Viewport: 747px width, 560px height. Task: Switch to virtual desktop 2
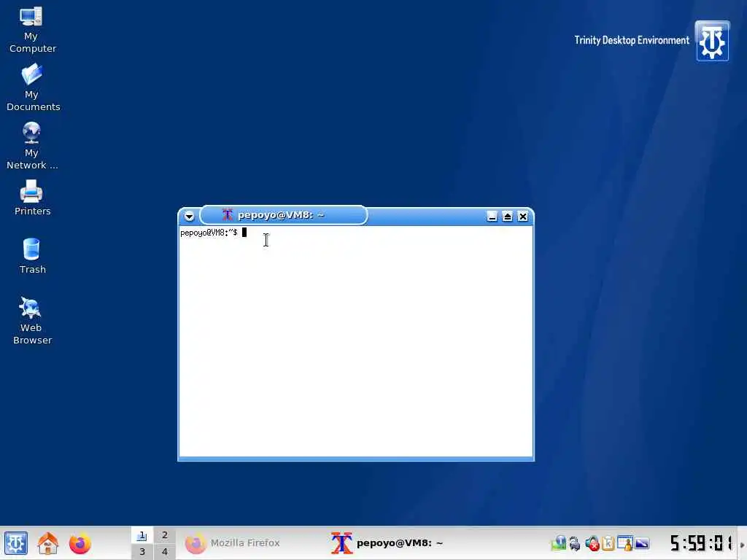pyautogui.click(x=164, y=535)
